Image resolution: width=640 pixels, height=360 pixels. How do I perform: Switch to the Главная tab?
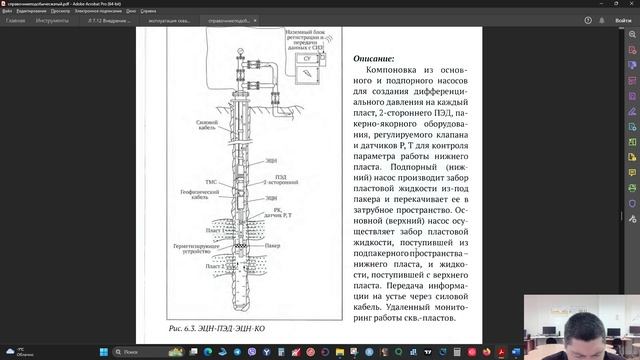16,20
